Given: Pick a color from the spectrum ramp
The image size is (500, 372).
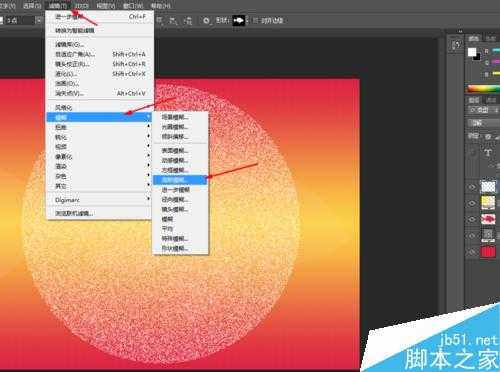Looking at the screenshot, I should click(x=483, y=89).
